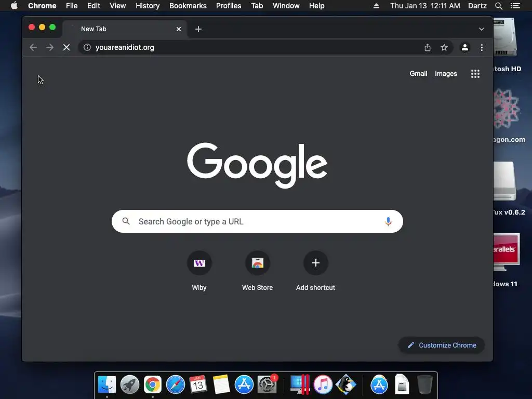Image resolution: width=532 pixels, height=399 pixels.
Task: Open Finder from the Dock
Action: point(107,385)
